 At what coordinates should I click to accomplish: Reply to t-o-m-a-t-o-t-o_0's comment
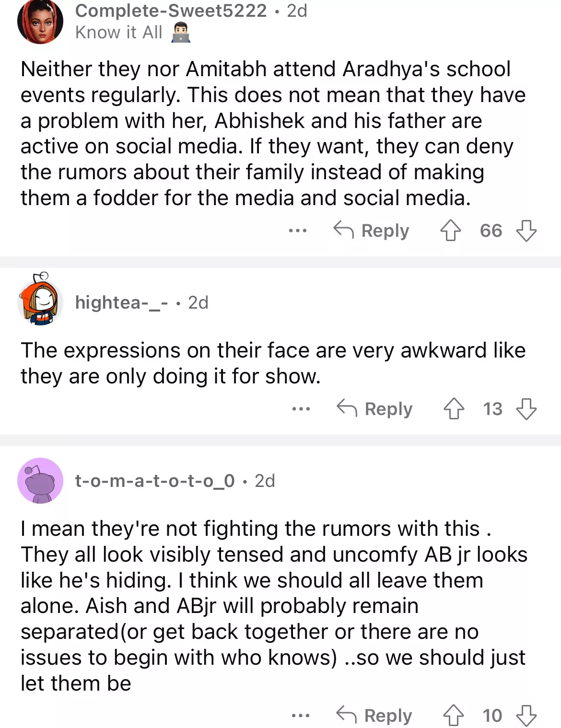pos(374,716)
